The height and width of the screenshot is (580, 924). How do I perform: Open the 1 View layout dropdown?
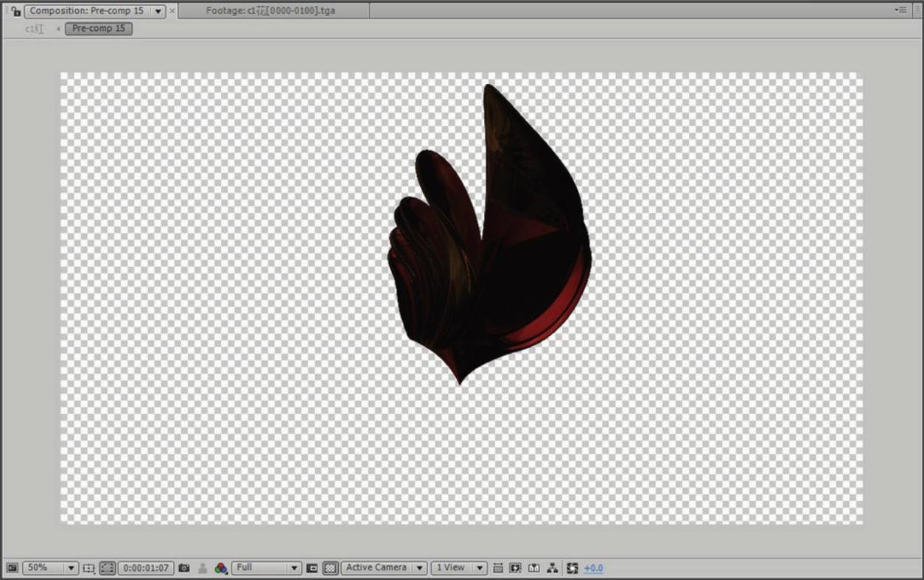click(459, 568)
